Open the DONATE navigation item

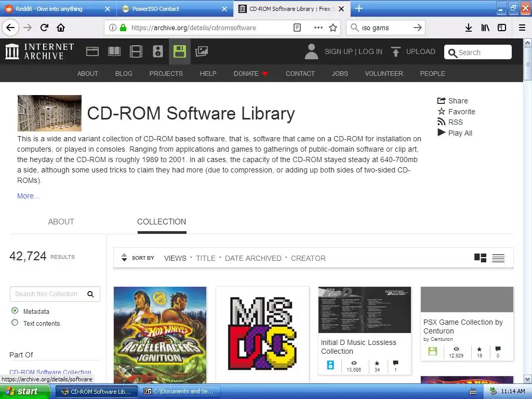[250, 74]
